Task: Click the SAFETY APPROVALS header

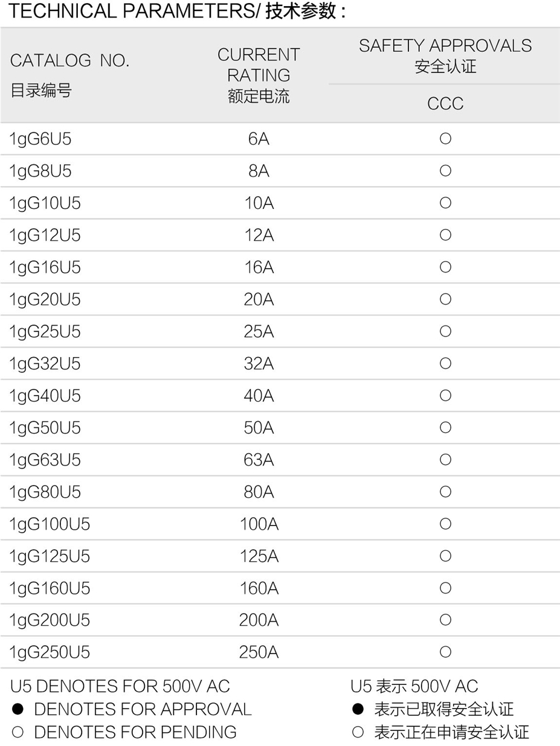Action: click(x=445, y=46)
